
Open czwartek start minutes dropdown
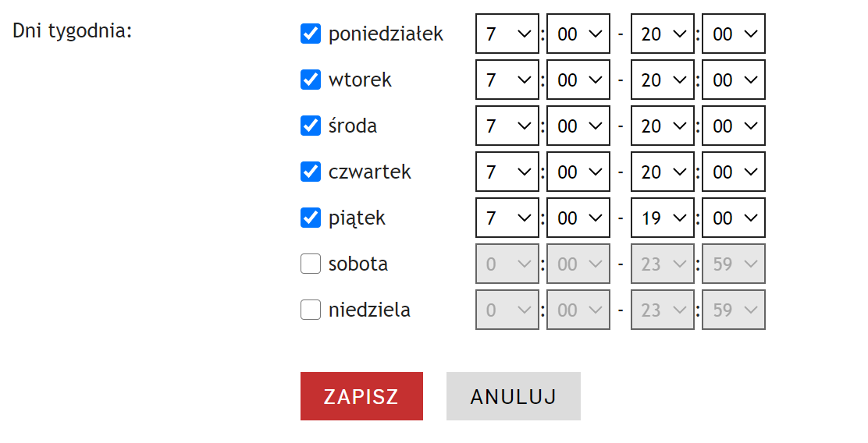coord(578,172)
